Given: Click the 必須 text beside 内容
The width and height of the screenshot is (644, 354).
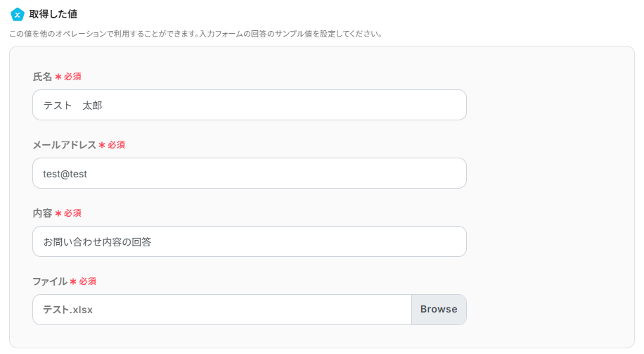Looking at the screenshot, I should [x=73, y=213].
